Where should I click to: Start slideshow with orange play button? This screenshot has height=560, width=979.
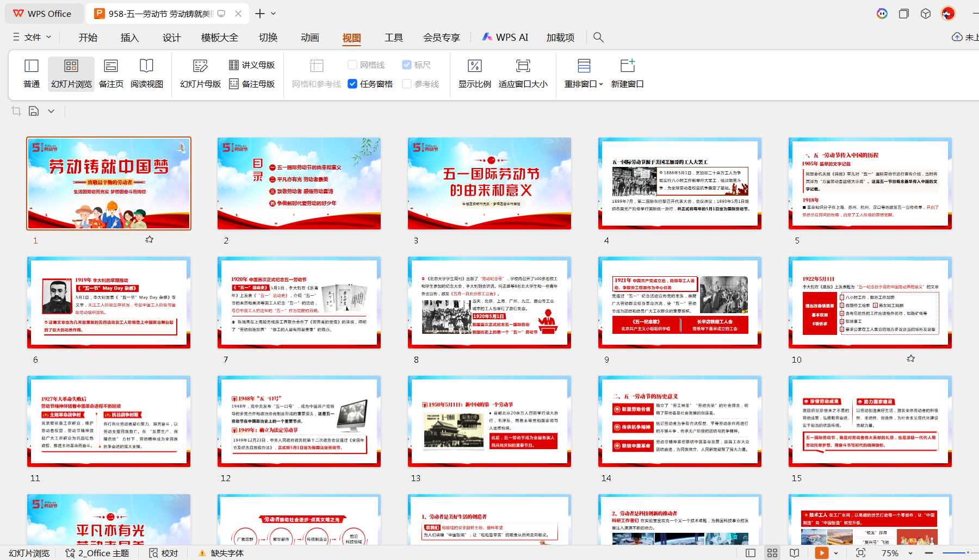(x=821, y=553)
